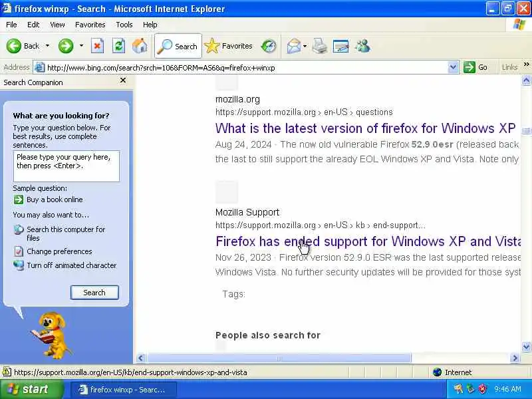
Task: Open the Back button history dropdown arrow
Action: 47,46
